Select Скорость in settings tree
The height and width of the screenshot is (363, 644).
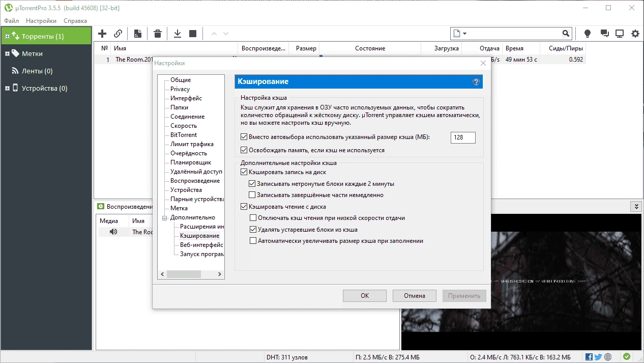pyautogui.click(x=184, y=126)
